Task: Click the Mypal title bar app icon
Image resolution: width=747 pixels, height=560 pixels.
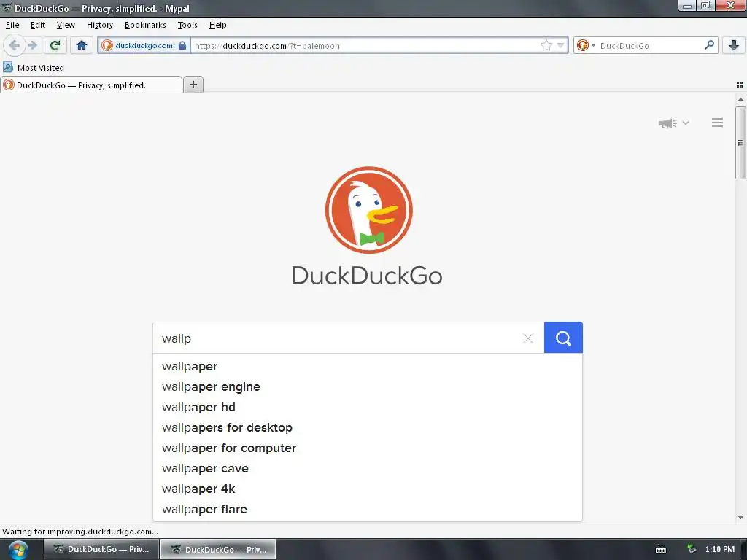Action: click(x=7, y=7)
